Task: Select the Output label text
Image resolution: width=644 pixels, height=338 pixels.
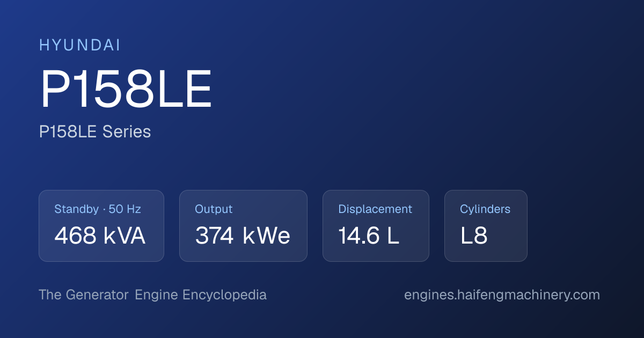Action: coord(214,210)
